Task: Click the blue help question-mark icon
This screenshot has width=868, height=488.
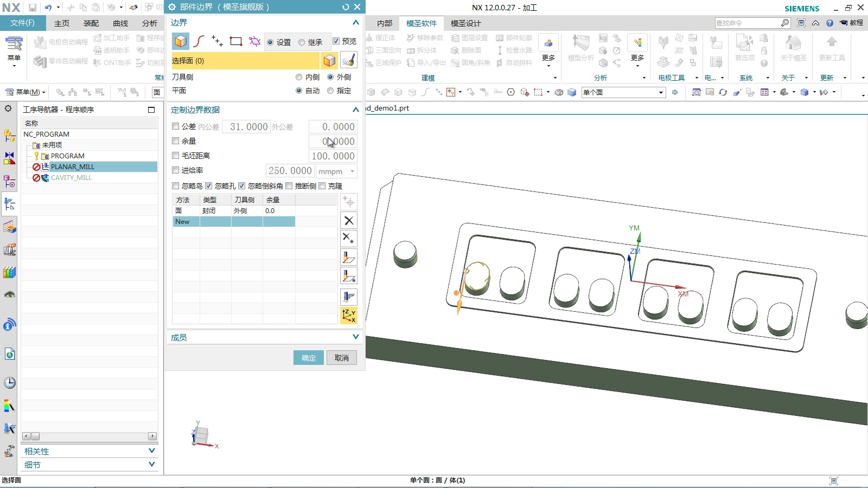Action: (829, 23)
